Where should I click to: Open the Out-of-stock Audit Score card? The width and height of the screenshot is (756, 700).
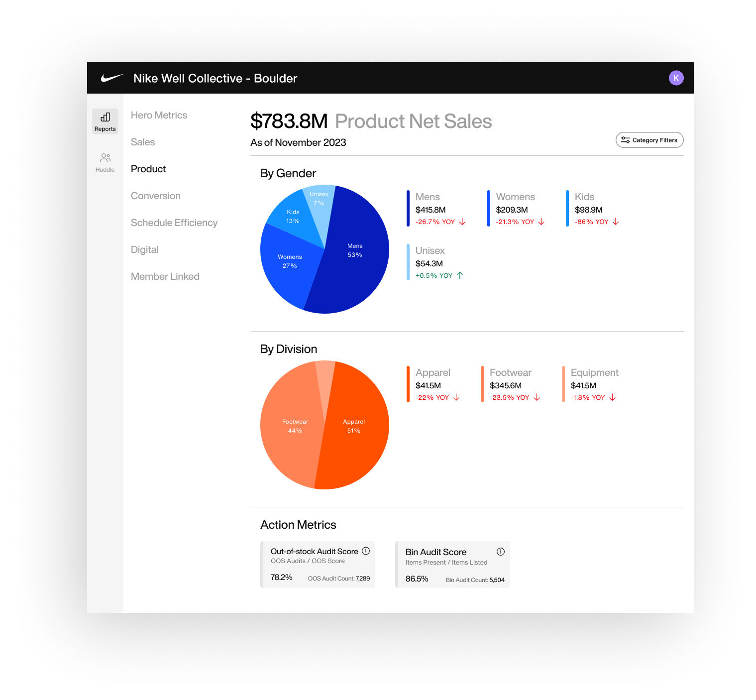coord(318,565)
